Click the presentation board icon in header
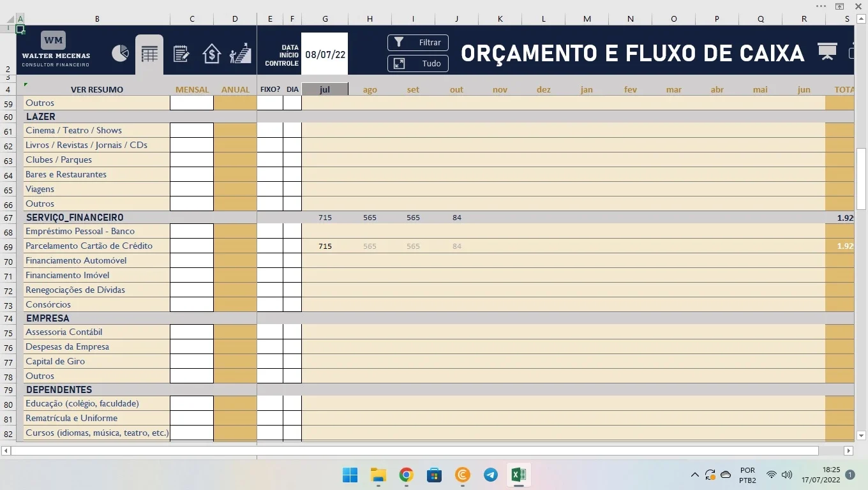Screen dimensions: 868x490 point(828,52)
